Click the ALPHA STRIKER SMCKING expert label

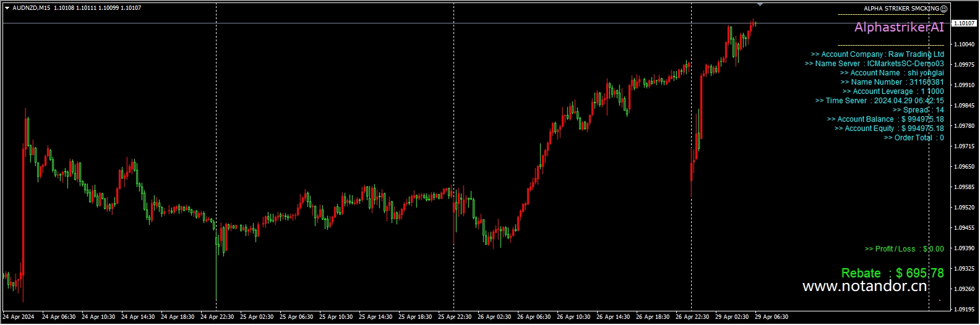tap(901, 9)
